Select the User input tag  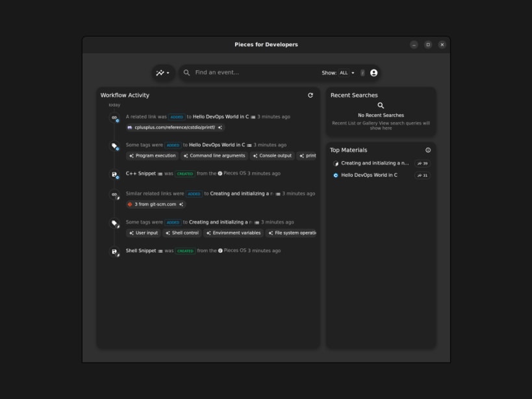click(144, 233)
